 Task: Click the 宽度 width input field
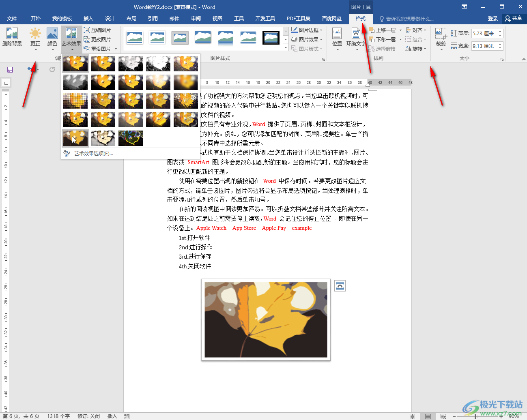[484, 46]
